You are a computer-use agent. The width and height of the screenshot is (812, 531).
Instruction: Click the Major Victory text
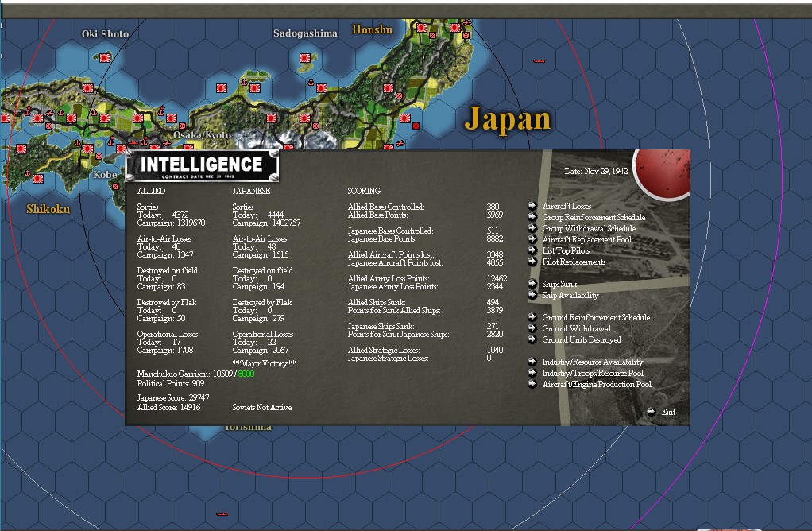[264, 363]
